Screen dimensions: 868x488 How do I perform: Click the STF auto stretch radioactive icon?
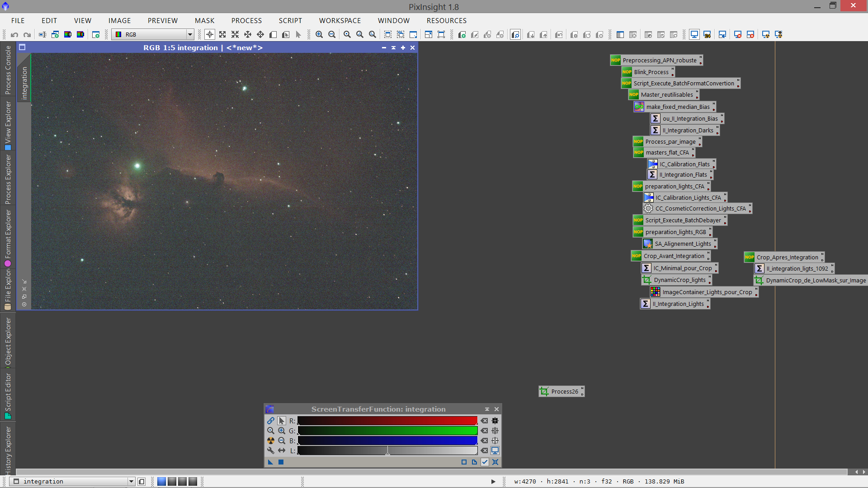pyautogui.click(x=271, y=441)
